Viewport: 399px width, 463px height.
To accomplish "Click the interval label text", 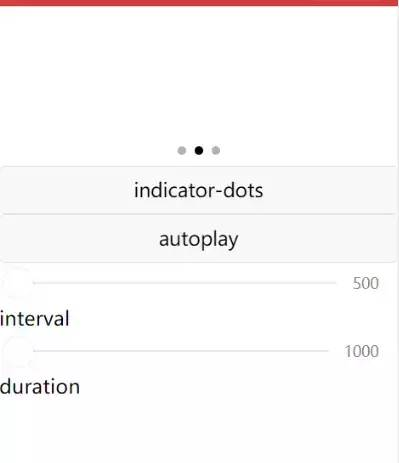I will point(35,318).
